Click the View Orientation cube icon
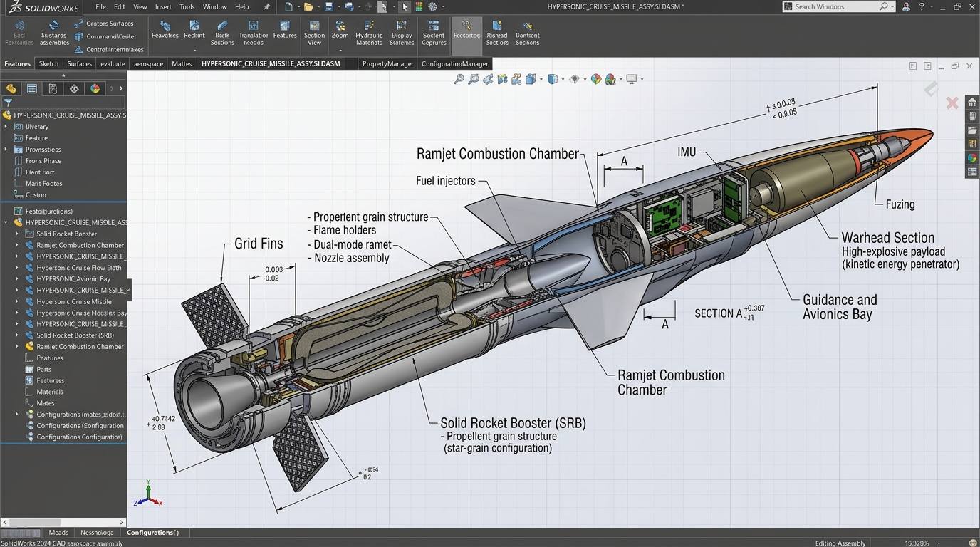This screenshot has height=547, width=980. [531, 79]
